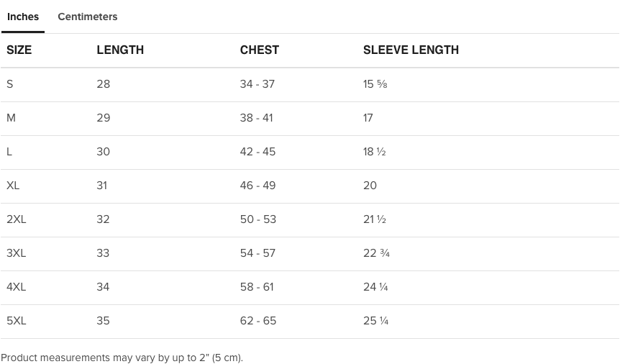Click sleeve length 22 ¾ in 3XL row

(x=376, y=253)
